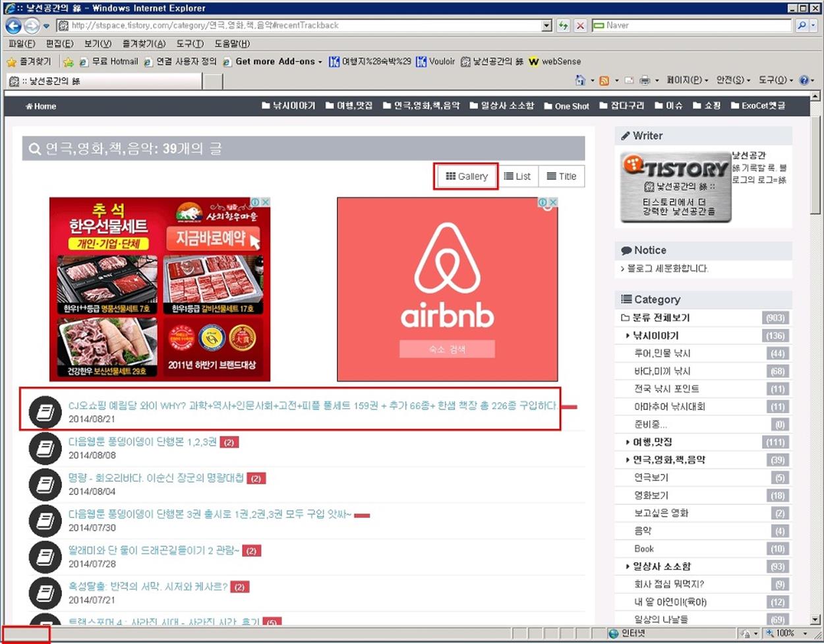Screen dimensions: 824x644
Task: Open the 루어,민물 낚시 subcategory
Action: click(x=662, y=353)
